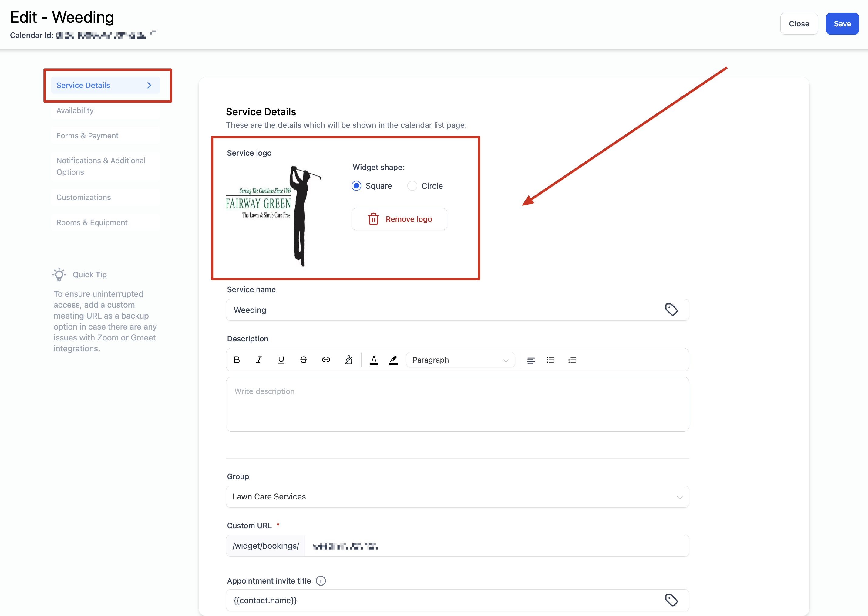
Task: Pick text highlight color
Action: coord(393,360)
